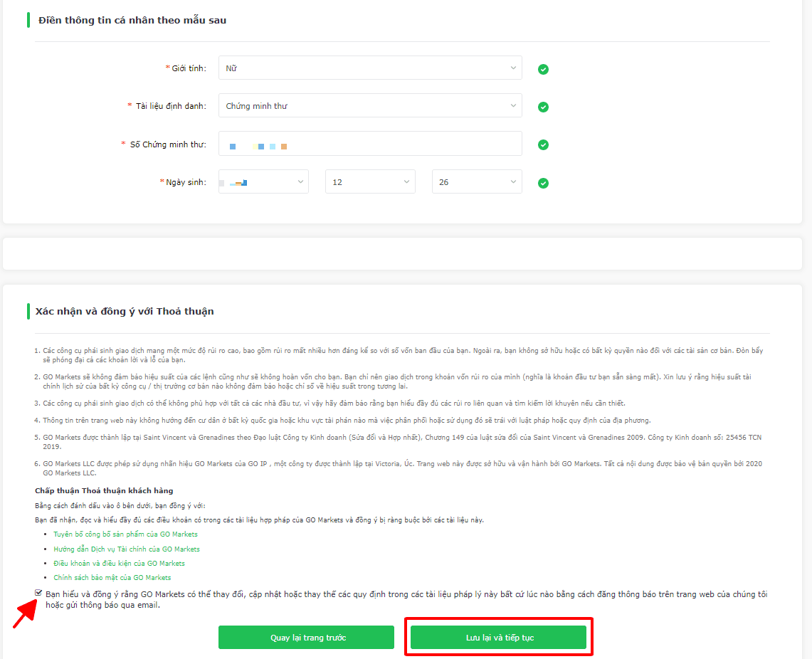This screenshot has height=659, width=812.
Task: Open Hướng dẫn Dịch vụ Tài chính link
Action: pos(127,549)
